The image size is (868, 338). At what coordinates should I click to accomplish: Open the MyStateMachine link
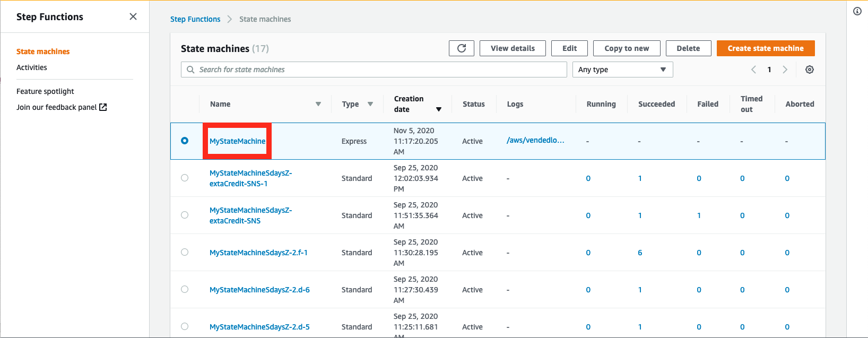click(x=237, y=141)
